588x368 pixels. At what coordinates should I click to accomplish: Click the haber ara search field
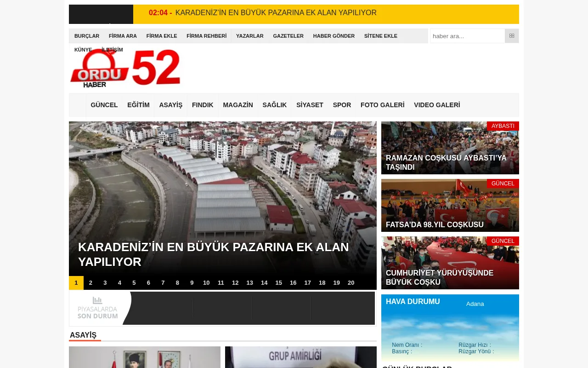click(x=467, y=36)
